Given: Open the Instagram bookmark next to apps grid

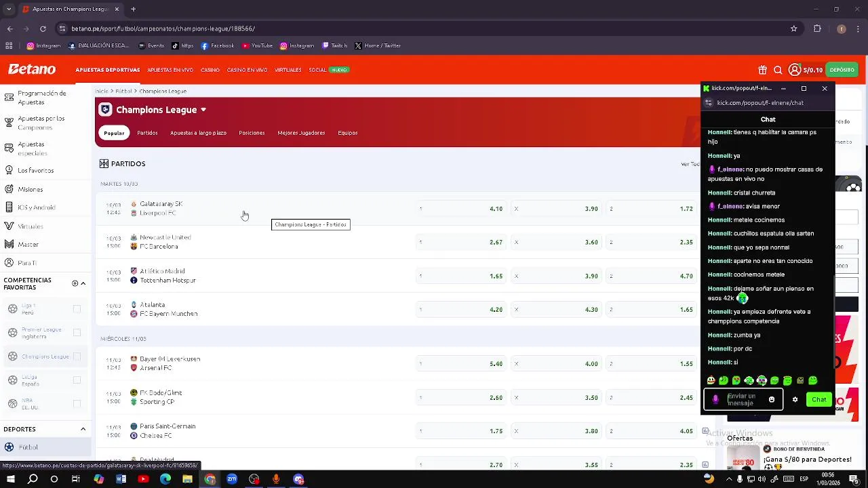Looking at the screenshot, I should pyautogui.click(x=43, y=45).
